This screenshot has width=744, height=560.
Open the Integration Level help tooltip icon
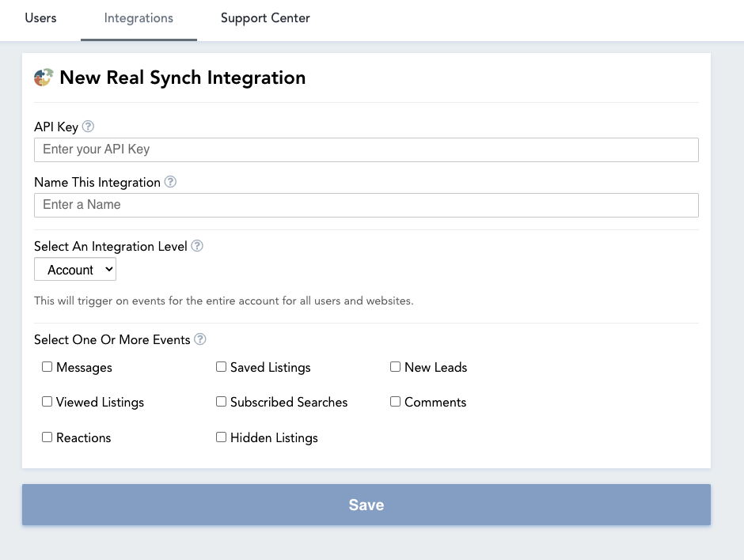click(x=197, y=246)
